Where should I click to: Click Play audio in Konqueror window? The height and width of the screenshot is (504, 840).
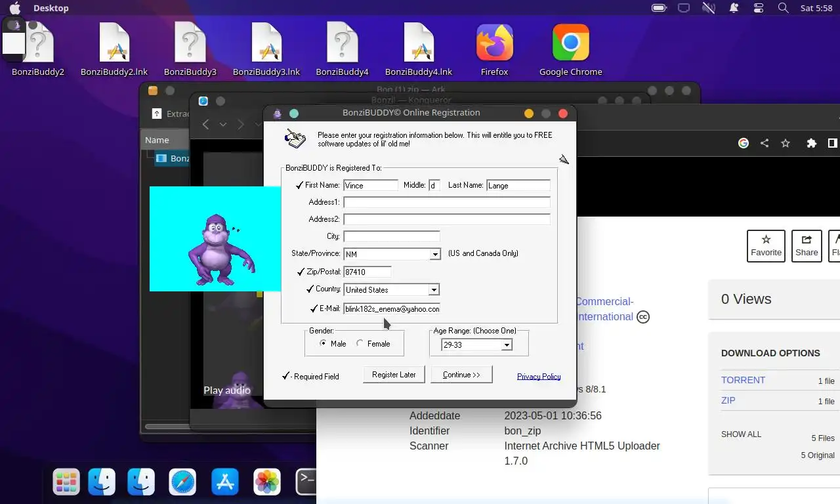227,390
